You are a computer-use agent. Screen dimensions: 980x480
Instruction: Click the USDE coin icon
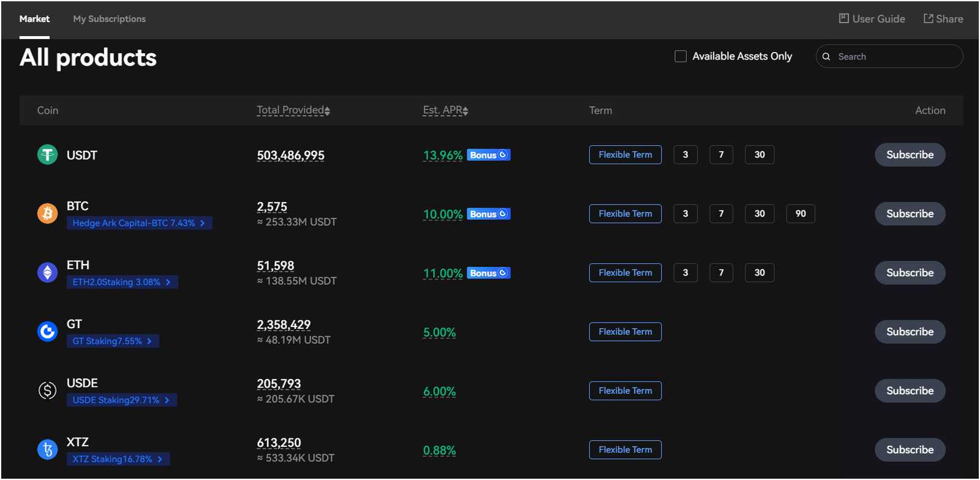[x=47, y=390]
